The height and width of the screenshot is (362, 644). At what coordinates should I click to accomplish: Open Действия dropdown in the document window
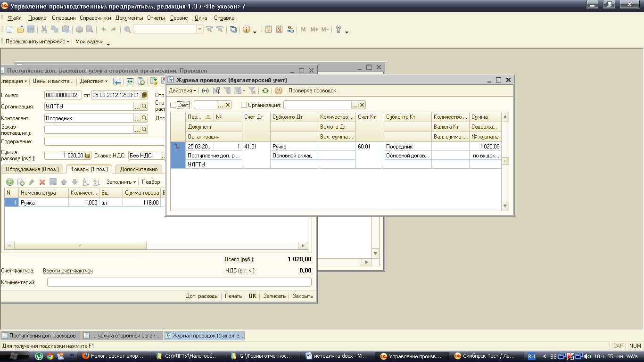[x=94, y=81]
